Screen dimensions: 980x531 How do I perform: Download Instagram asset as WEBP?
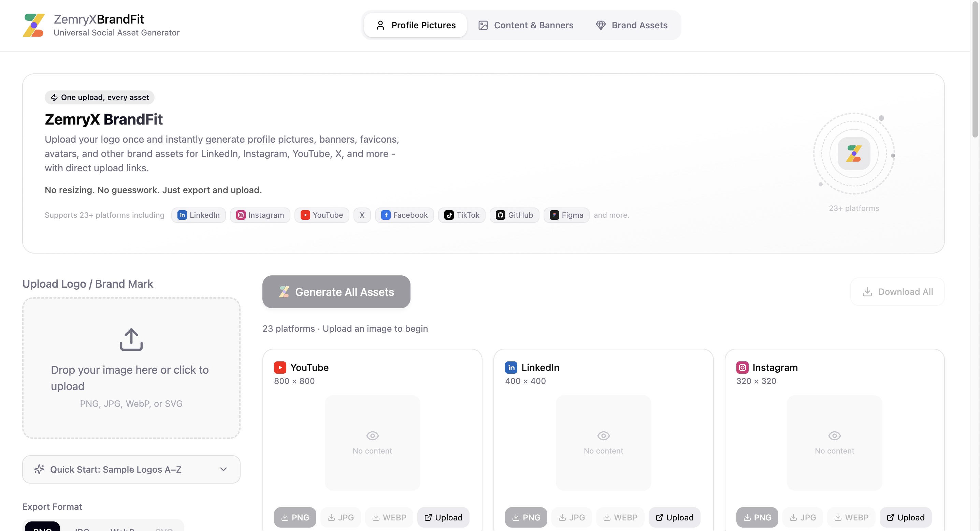click(851, 517)
